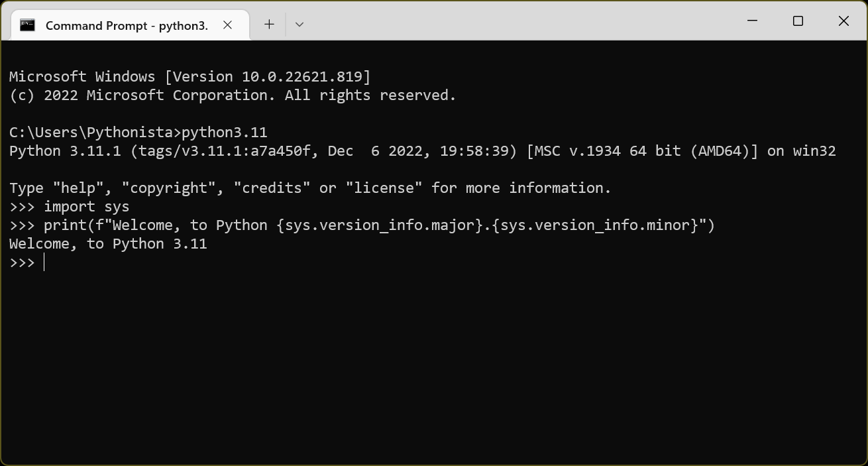Click the Microsoft Corporation copyright line
This screenshot has width=868, height=466.
point(233,95)
